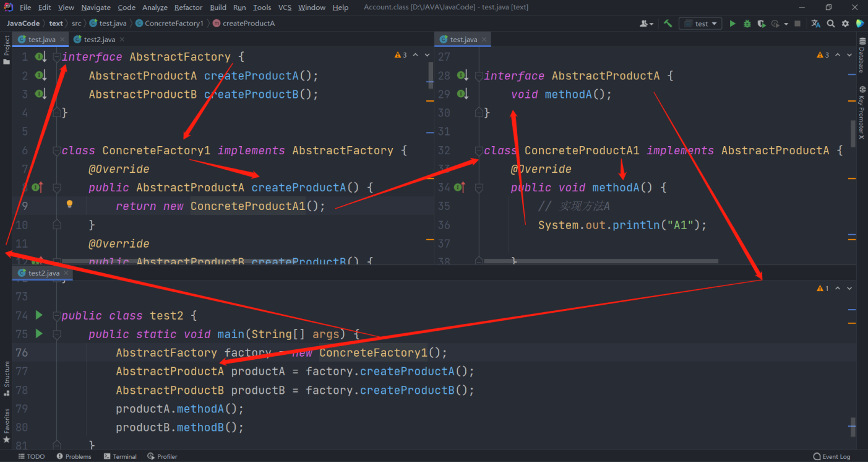Click the overrides gutter icon on line 34
The image size is (868, 462).
pyautogui.click(x=460, y=187)
